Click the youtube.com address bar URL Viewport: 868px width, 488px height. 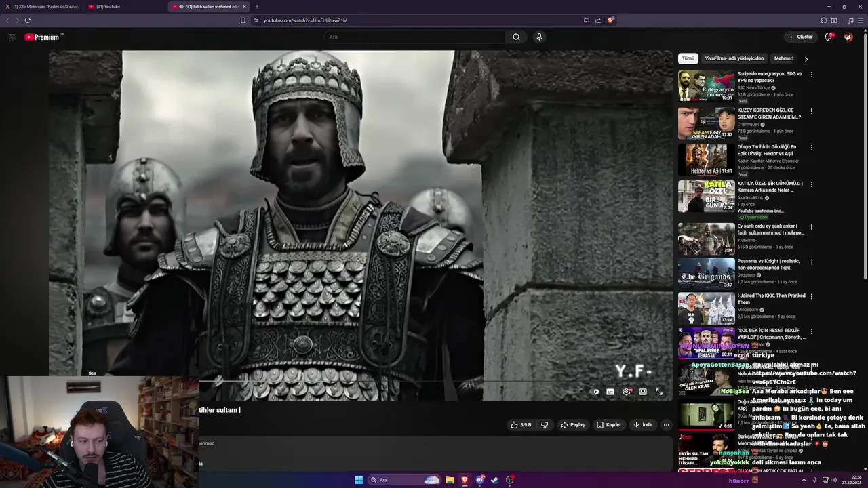click(x=305, y=20)
